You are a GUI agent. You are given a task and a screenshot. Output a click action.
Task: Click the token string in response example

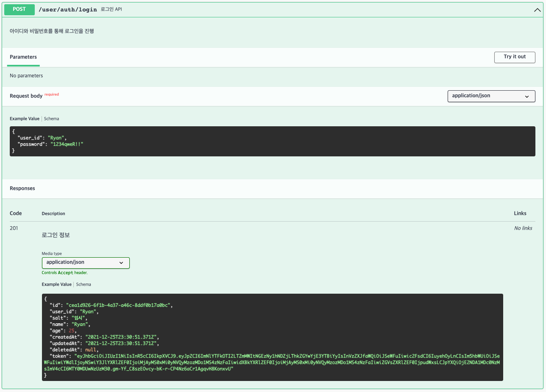point(273,363)
